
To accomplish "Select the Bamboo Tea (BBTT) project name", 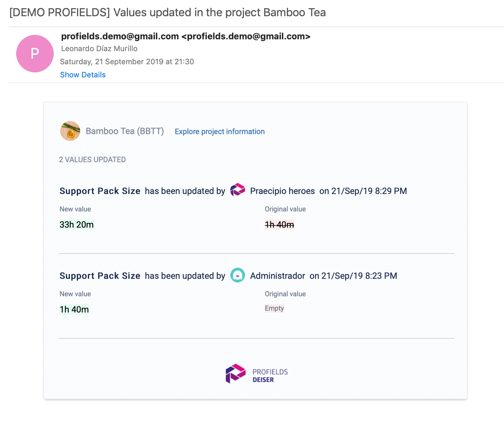I will tap(125, 131).
